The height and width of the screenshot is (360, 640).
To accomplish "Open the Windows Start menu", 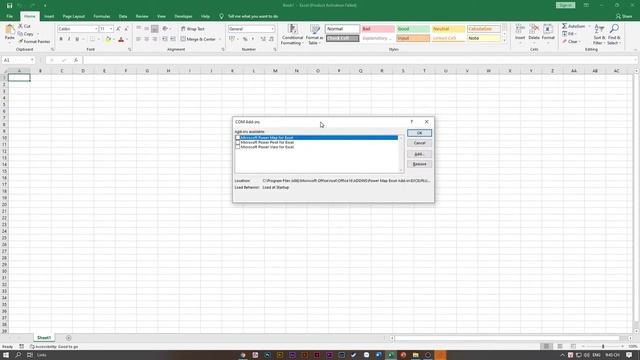I will (x=6, y=355).
